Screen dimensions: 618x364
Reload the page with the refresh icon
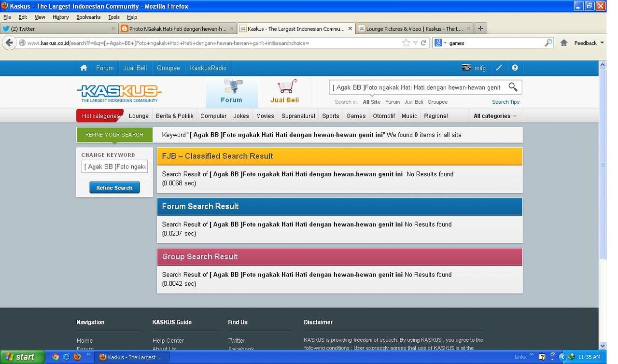click(423, 43)
